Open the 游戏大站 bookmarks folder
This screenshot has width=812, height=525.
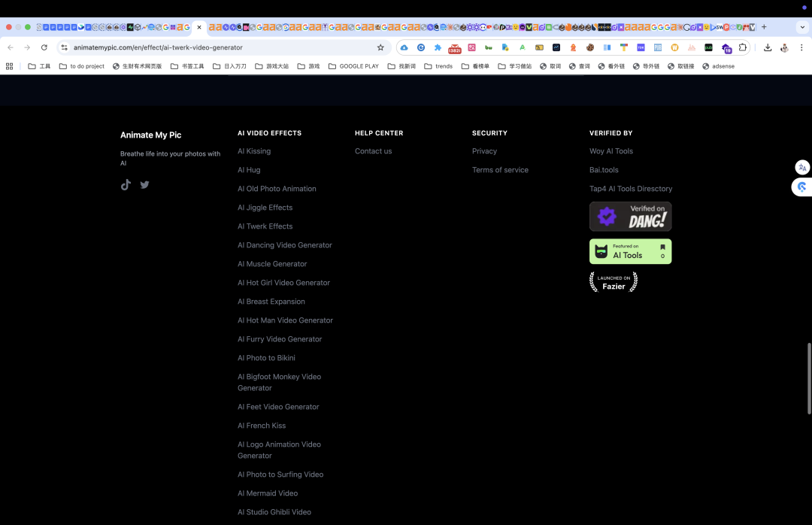click(x=272, y=66)
